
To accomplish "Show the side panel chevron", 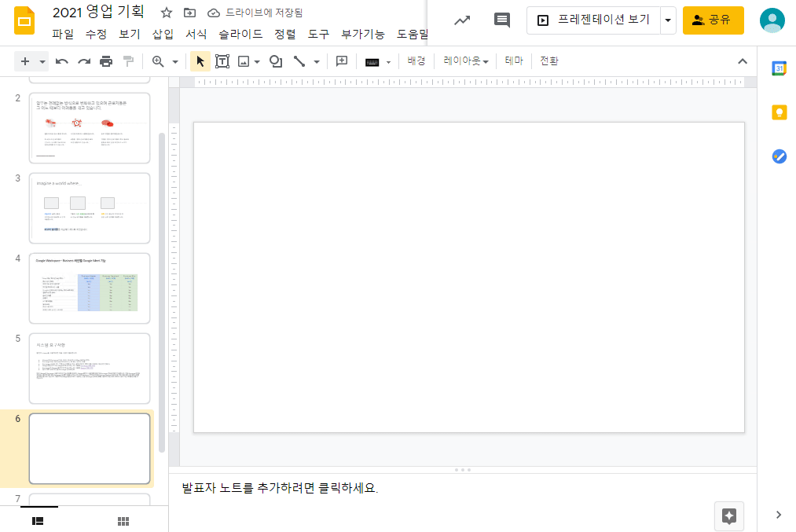I will coord(779,515).
